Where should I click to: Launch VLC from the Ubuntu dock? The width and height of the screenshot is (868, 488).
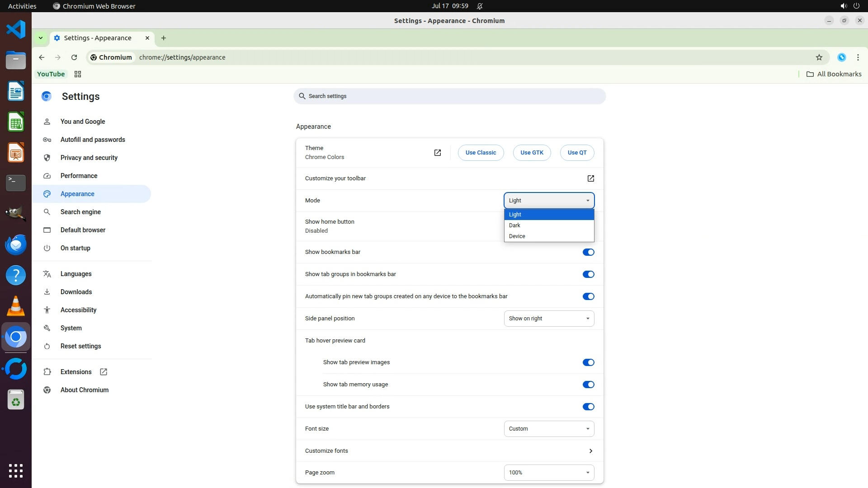[x=16, y=306]
